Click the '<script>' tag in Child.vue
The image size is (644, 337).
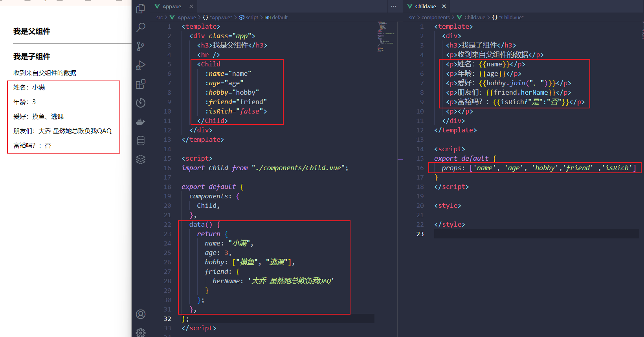(x=450, y=149)
